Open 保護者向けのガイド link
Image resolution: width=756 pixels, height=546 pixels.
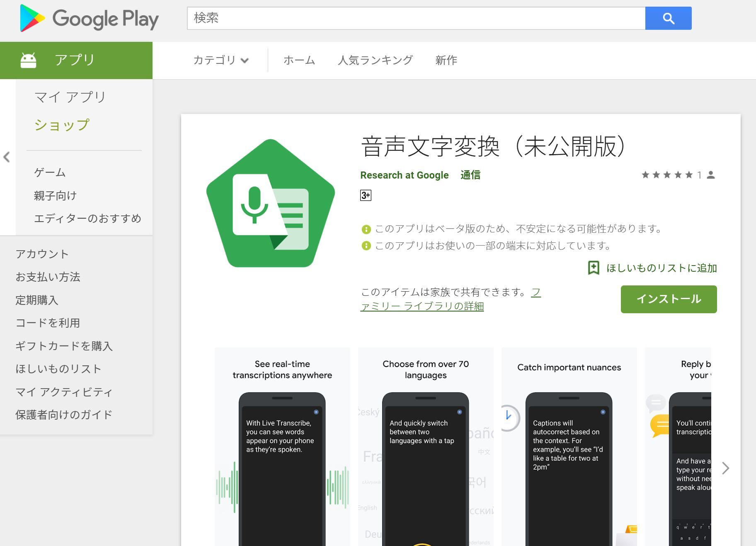coord(64,415)
